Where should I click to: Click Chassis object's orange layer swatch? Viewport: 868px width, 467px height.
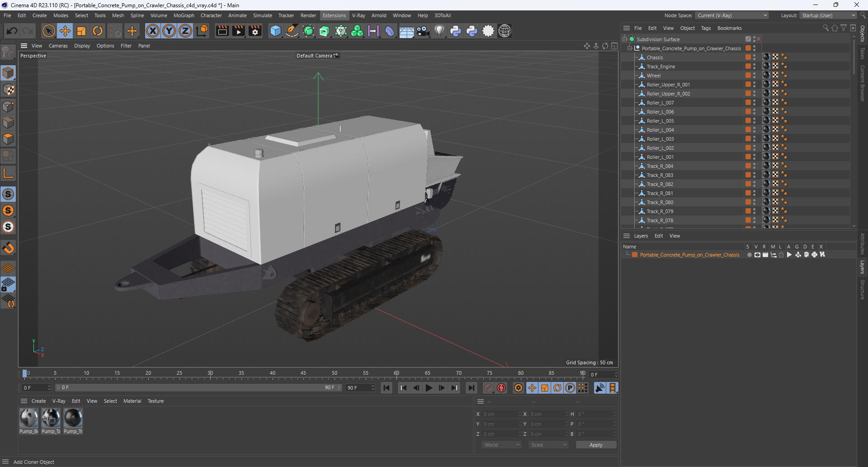[x=748, y=57]
